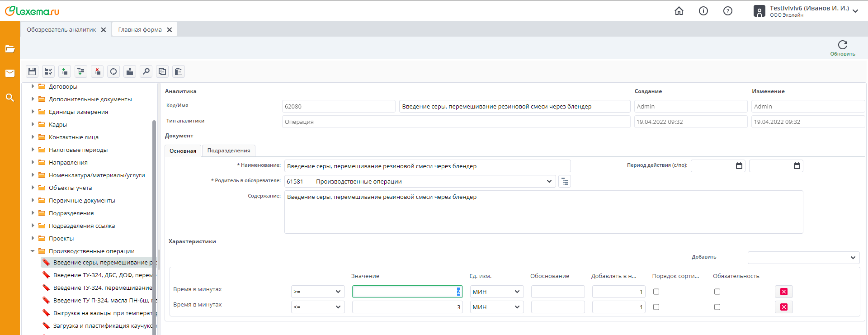Click the delete node icon with red X
The width and height of the screenshot is (868, 335).
97,71
